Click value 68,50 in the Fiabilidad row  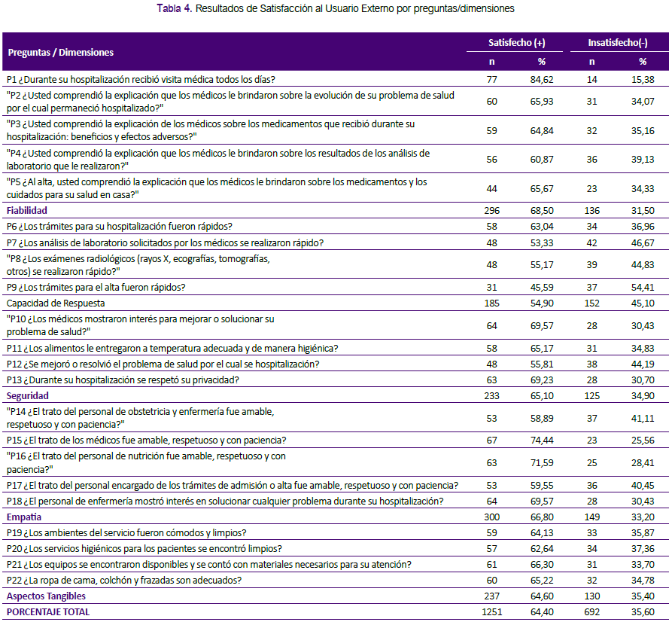coord(542,211)
